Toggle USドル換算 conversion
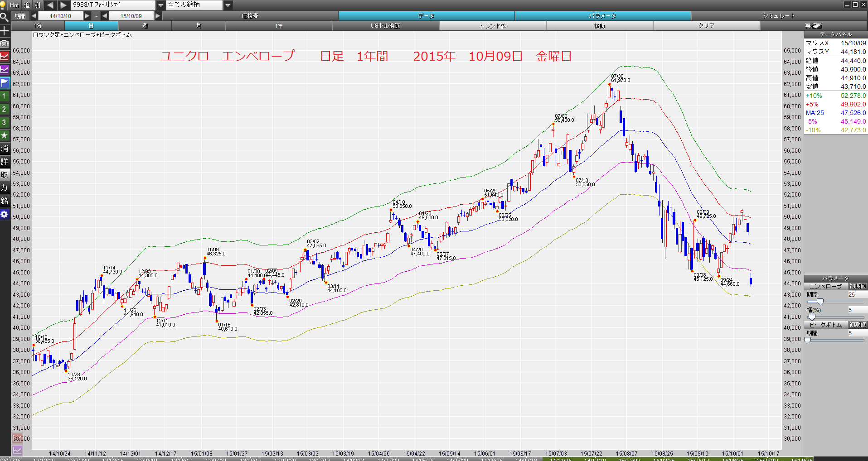 [x=386, y=26]
